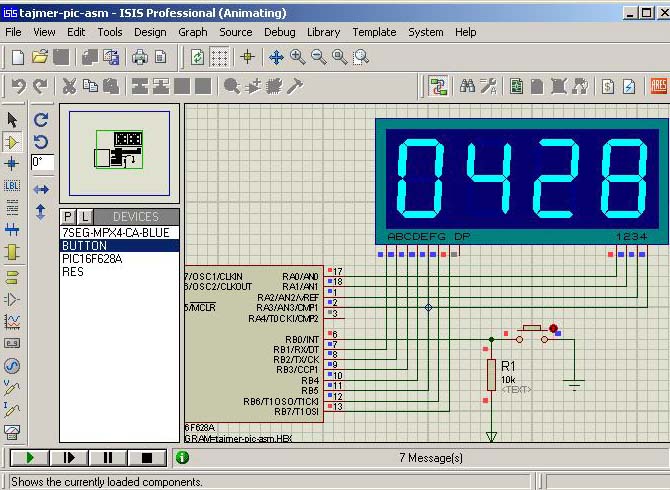Pause the animated simulation

pyautogui.click(x=107, y=458)
